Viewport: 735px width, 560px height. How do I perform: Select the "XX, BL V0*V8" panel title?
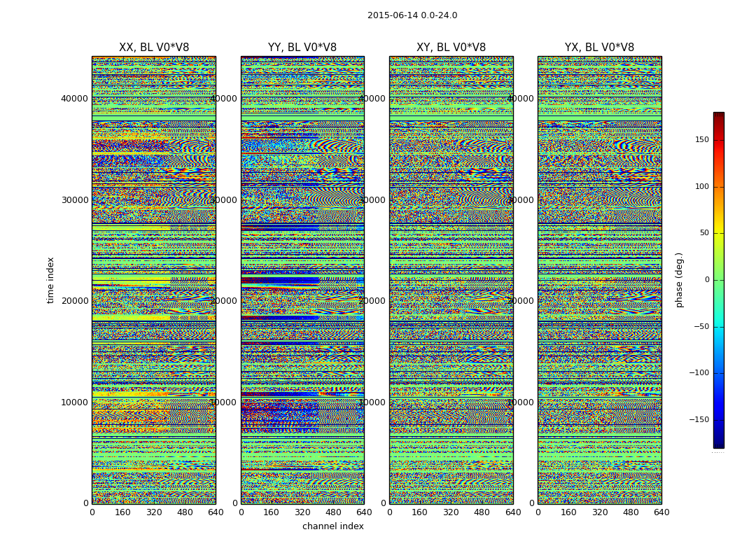(x=154, y=48)
